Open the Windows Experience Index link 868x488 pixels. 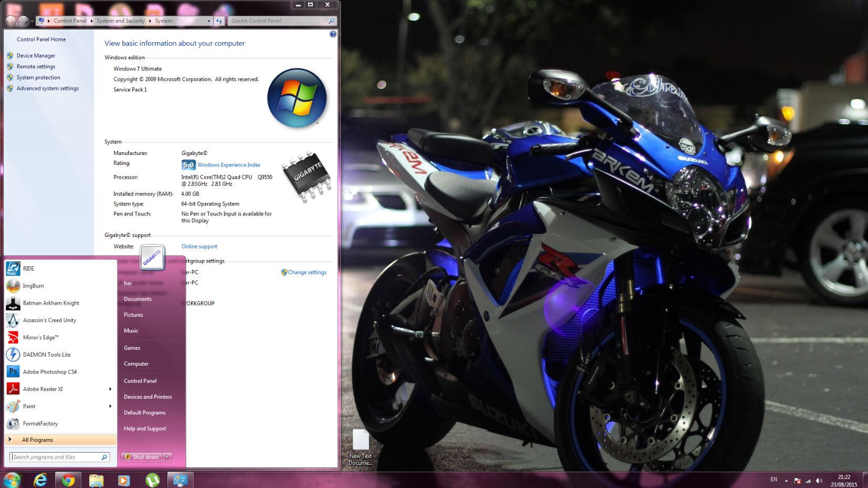point(228,165)
